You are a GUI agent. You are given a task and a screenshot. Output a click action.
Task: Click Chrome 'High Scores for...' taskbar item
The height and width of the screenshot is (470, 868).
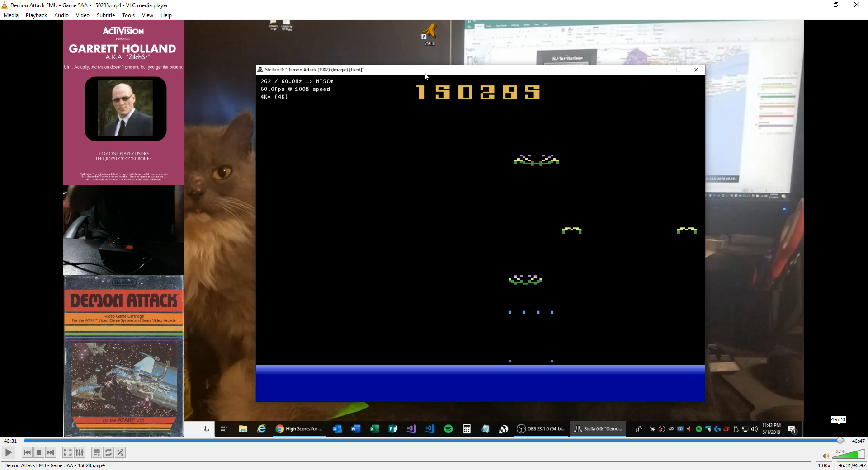click(x=299, y=429)
